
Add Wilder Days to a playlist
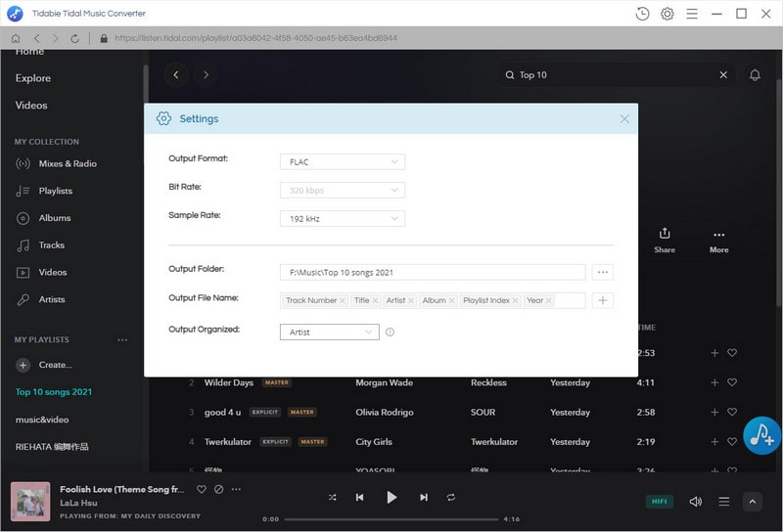pyautogui.click(x=714, y=382)
